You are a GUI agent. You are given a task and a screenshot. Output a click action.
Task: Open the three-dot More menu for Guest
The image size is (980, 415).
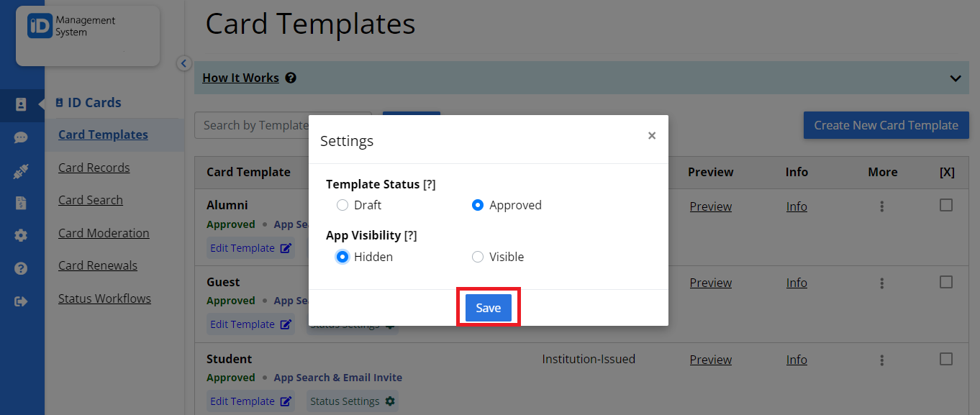pyautogui.click(x=881, y=283)
